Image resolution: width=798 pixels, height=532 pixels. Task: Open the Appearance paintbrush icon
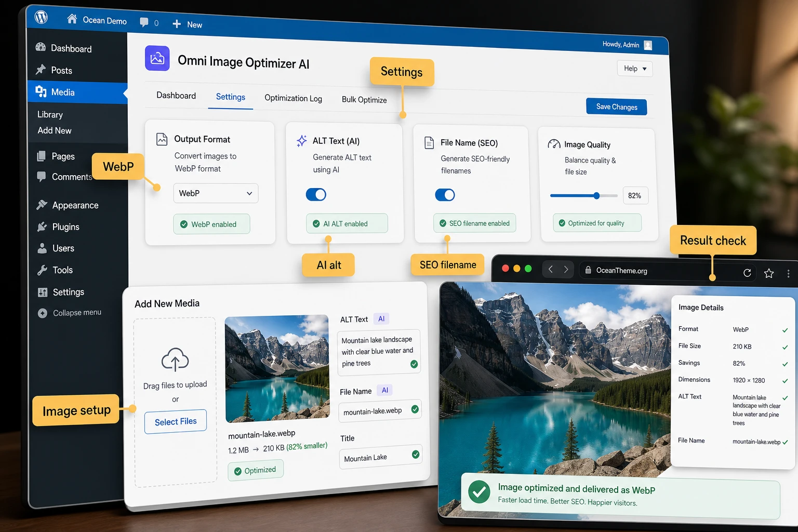point(42,205)
